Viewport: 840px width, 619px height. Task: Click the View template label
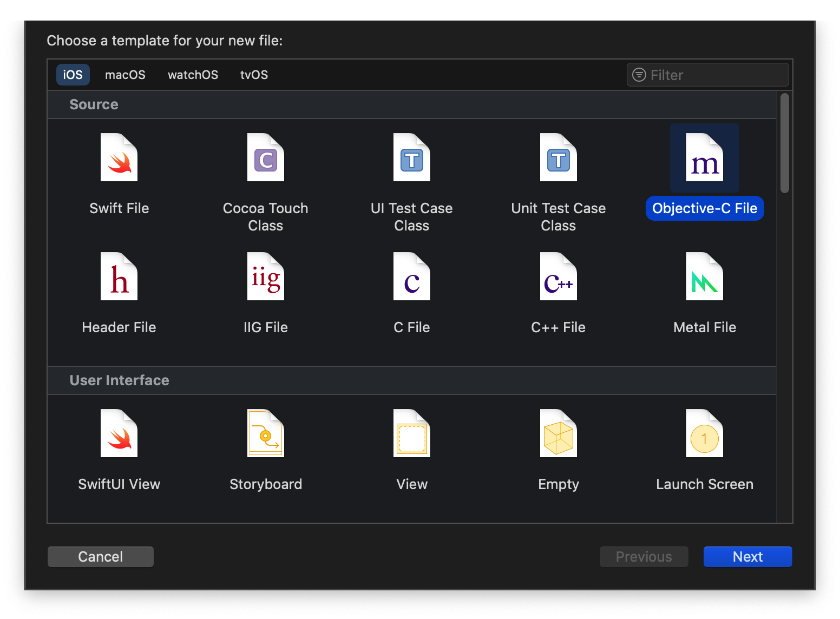412,484
